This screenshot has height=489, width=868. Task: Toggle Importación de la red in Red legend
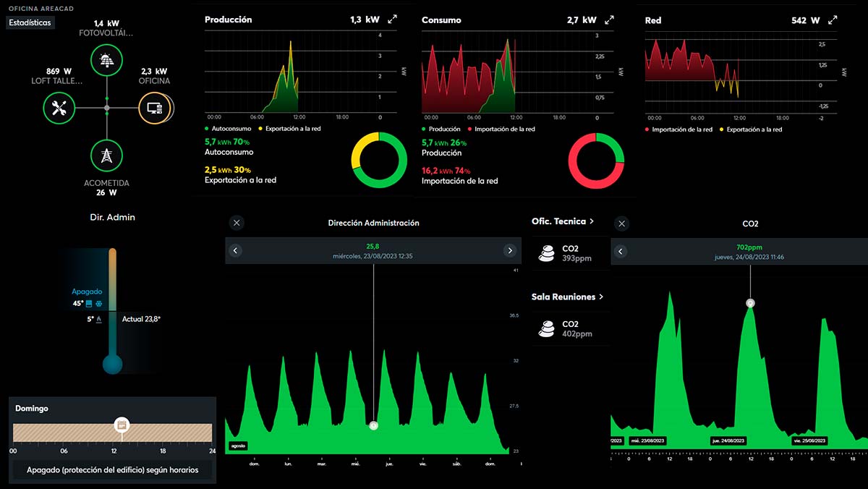(x=678, y=129)
